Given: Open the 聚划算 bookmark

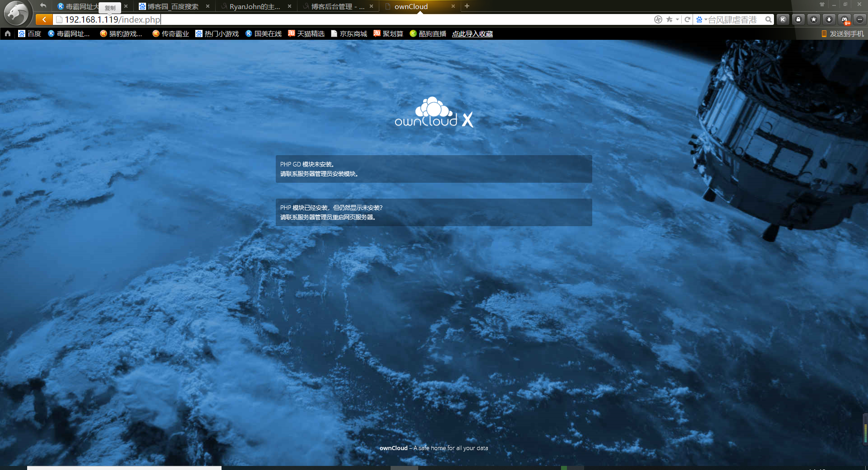Looking at the screenshot, I should 388,33.
